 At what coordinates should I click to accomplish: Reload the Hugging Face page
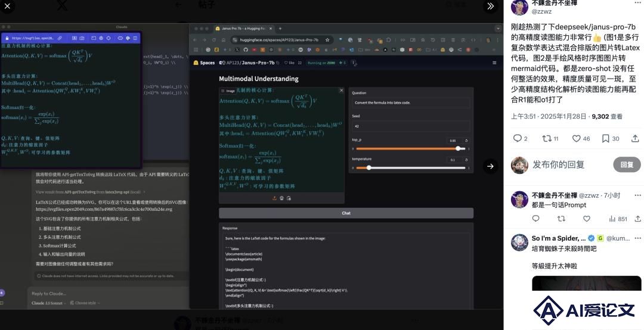214,40
